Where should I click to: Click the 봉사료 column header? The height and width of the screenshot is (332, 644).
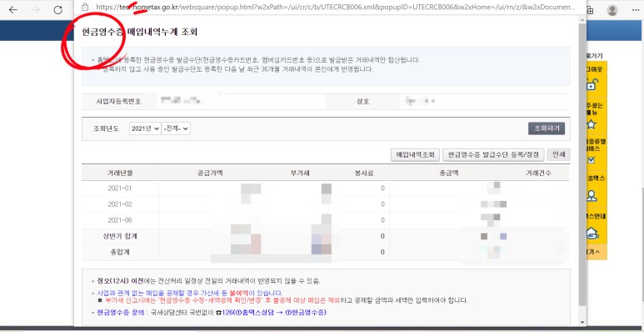[364, 174]
